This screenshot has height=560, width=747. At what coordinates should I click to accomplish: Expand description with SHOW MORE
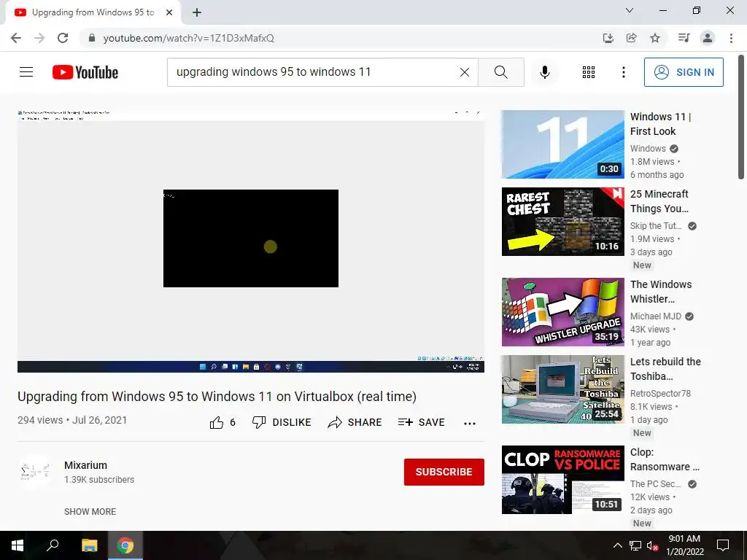(90, 511)
